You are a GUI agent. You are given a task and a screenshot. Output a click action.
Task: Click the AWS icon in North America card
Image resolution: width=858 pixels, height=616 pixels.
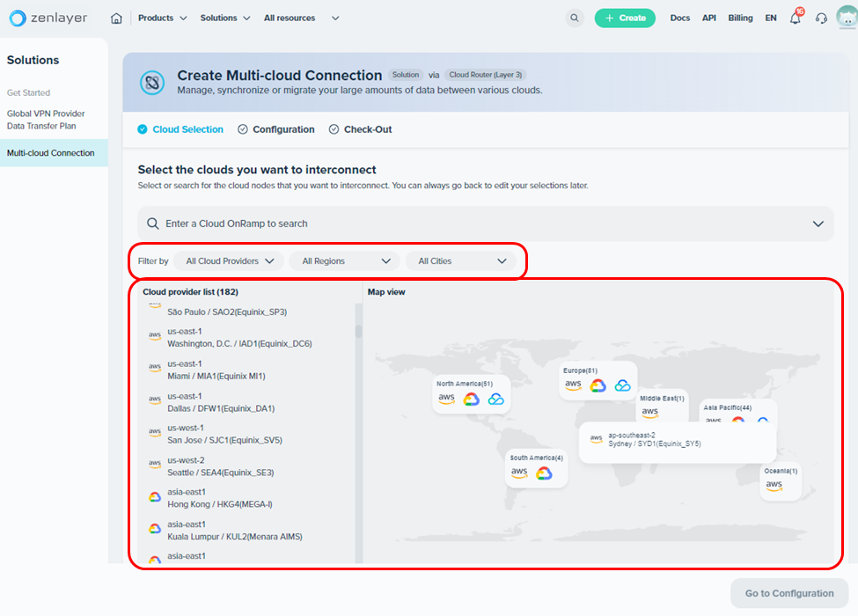coord(446,399)
